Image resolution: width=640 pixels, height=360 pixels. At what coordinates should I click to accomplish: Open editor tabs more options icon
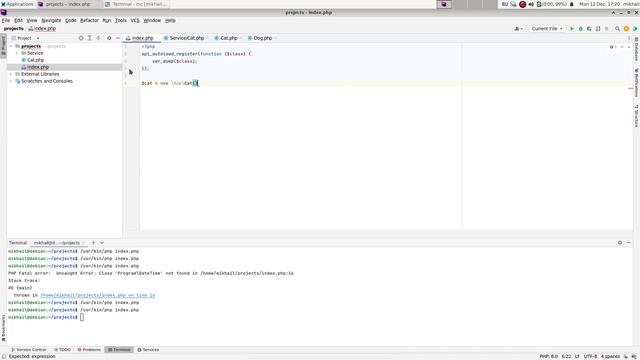(629, 38)
